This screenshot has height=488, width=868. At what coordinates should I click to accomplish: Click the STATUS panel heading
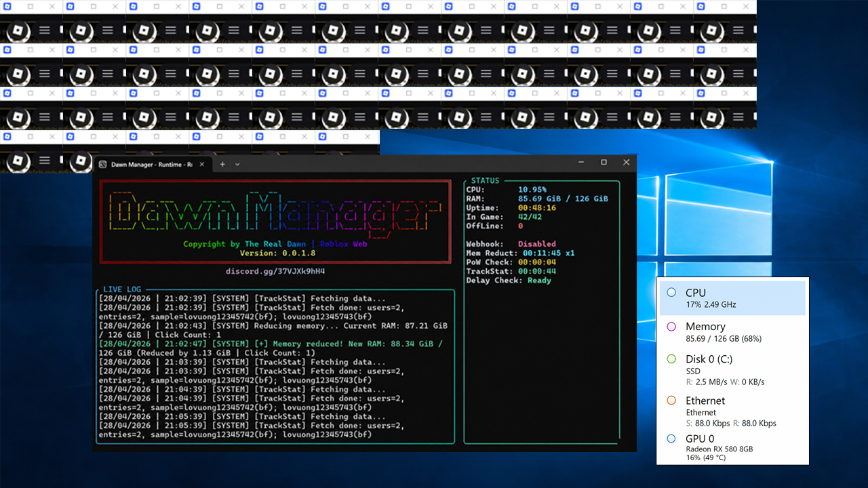coord(485,181)
